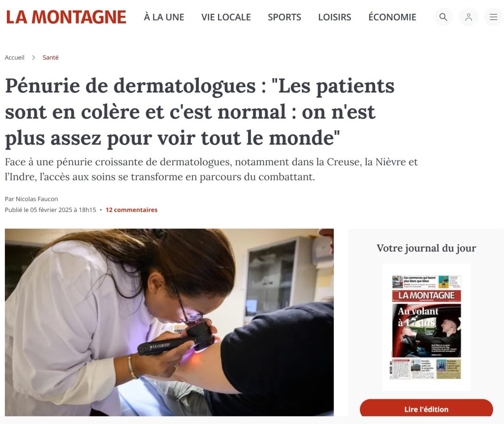Click the Votre journal du jour heading
Image resolution: width=504 pixels, height=424 pixels.
(426, 248)
